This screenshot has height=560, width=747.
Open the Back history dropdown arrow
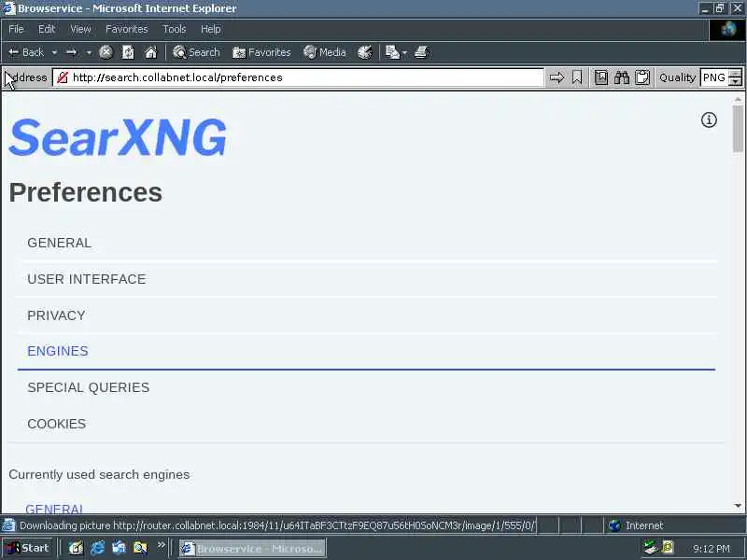tap(54, 52)
